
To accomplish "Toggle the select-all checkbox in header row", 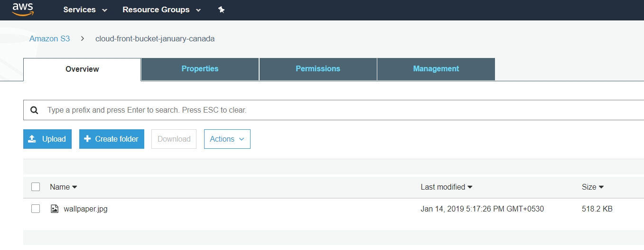I will pos(36,187).
